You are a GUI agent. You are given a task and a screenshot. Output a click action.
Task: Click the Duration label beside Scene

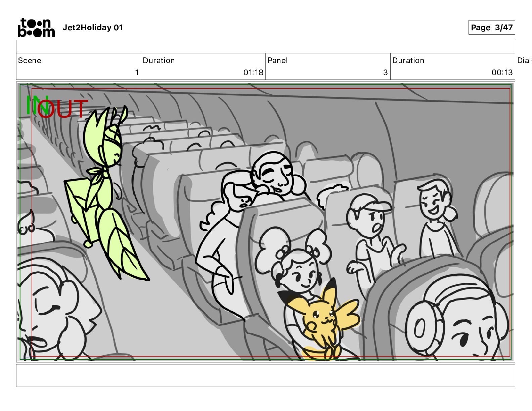click(159, 60)
